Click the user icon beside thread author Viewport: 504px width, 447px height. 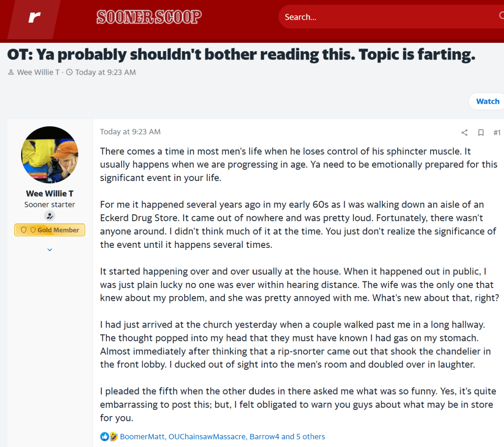click(11, 72)
